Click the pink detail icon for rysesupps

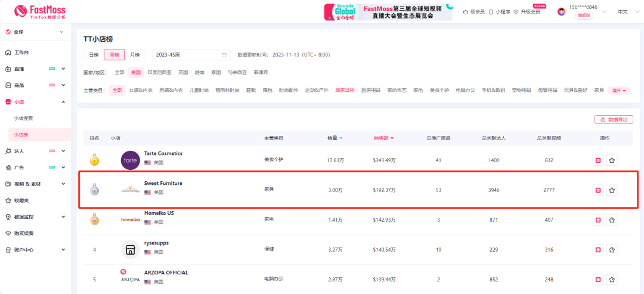[597, 249]
